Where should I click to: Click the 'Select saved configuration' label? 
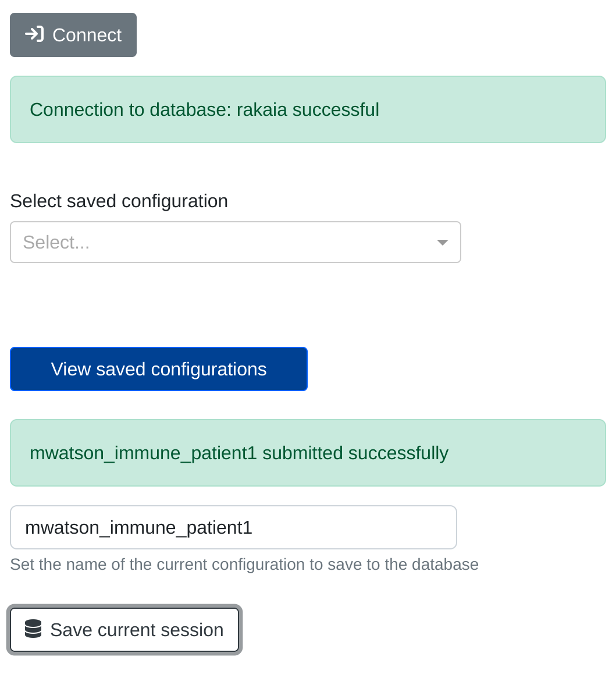pos(119,201)
